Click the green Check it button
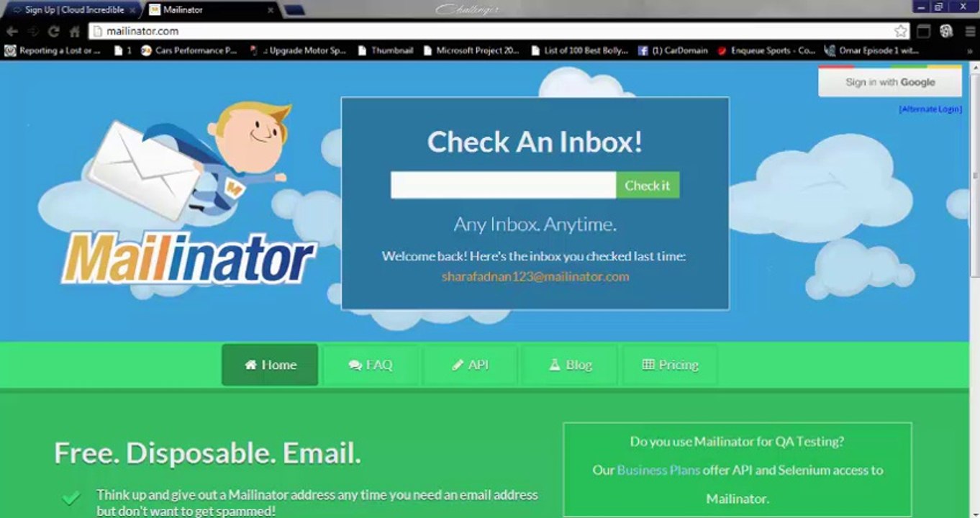The width and height of the screenshot is (980, 518). pos(648,185)
